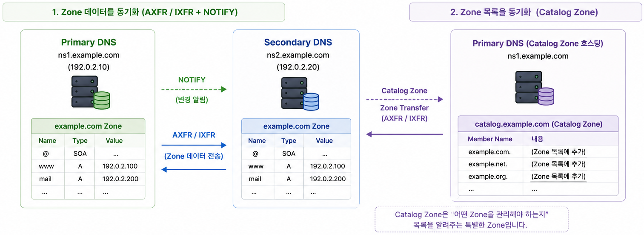Click the note line '목록을 알려주는 특별한 Zone입니다.'
Screen dimensions: 644x235
pos(470,224)
